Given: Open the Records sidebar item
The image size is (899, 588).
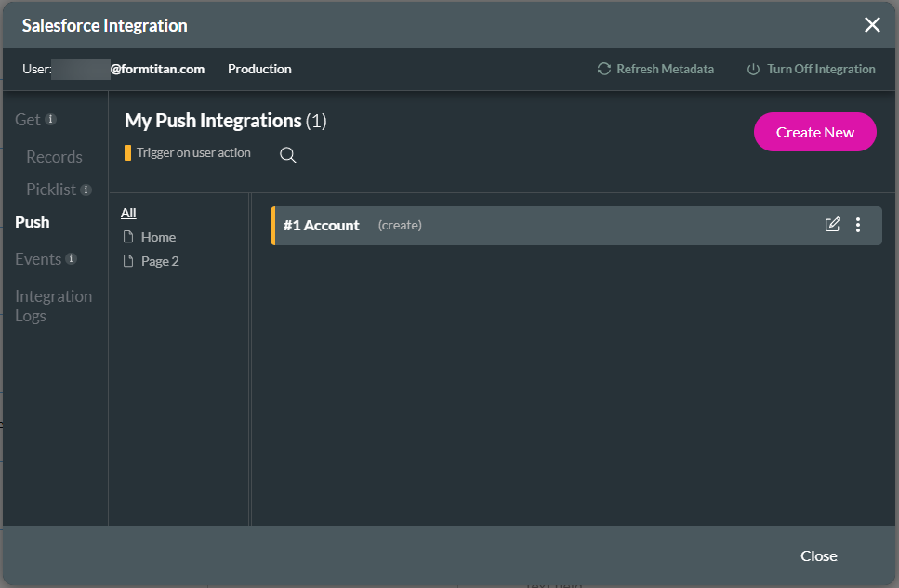Looking at the screenshot, I should click(x=55, y=156).
